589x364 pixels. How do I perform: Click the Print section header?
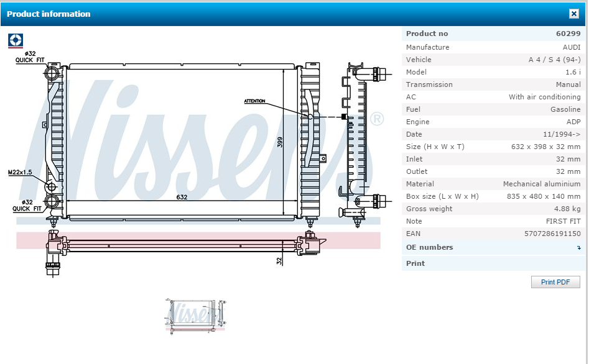click(x=493, y=263)
